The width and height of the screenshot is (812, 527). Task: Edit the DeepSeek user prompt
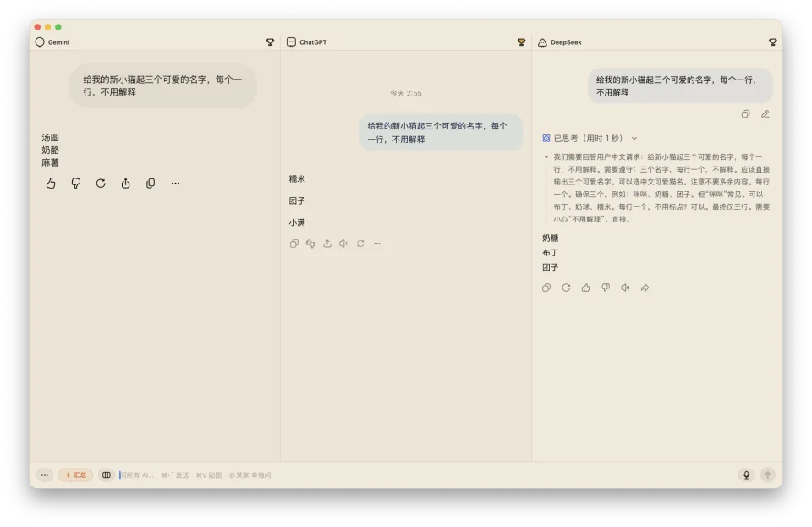pos(765,114)
